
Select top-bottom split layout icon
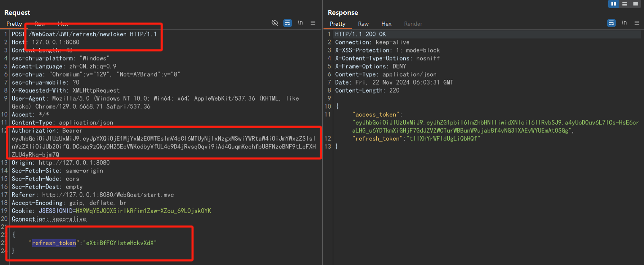625,4
